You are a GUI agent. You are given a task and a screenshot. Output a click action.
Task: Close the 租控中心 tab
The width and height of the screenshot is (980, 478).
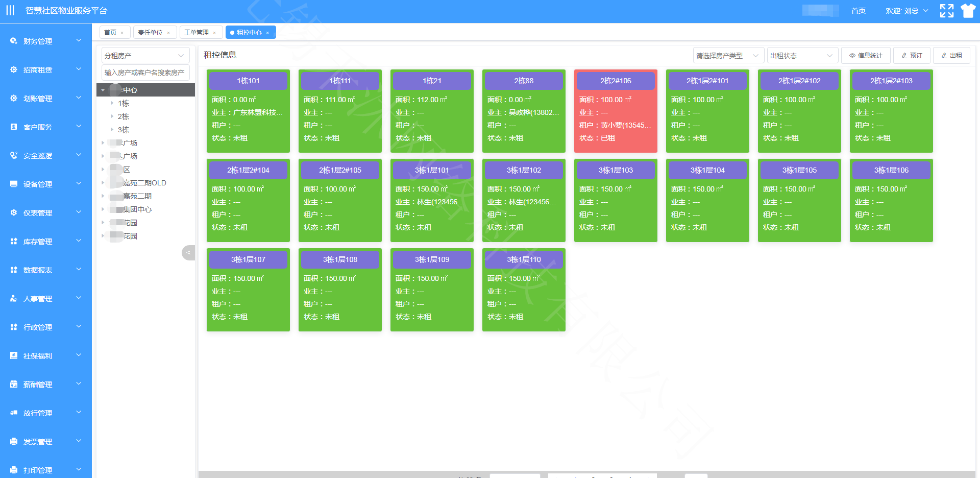267,33
